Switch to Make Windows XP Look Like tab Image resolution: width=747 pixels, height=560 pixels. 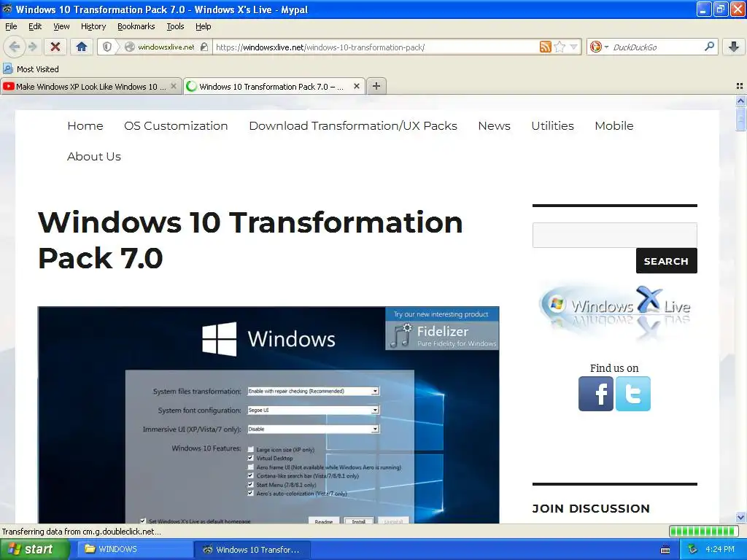click(x=90, y=87)
